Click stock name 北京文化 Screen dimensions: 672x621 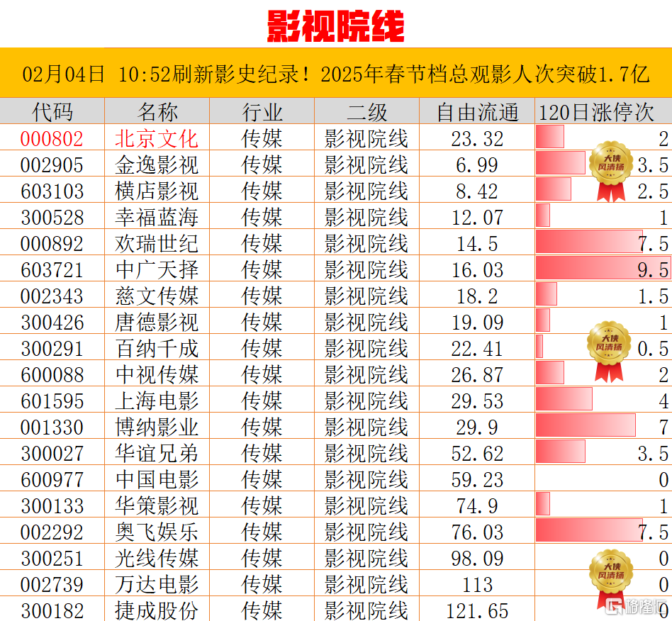click(157, 139)
